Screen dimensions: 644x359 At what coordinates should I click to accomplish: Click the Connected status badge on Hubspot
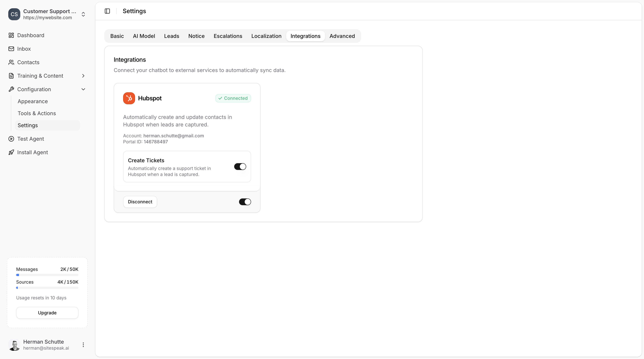pos(233,98)
